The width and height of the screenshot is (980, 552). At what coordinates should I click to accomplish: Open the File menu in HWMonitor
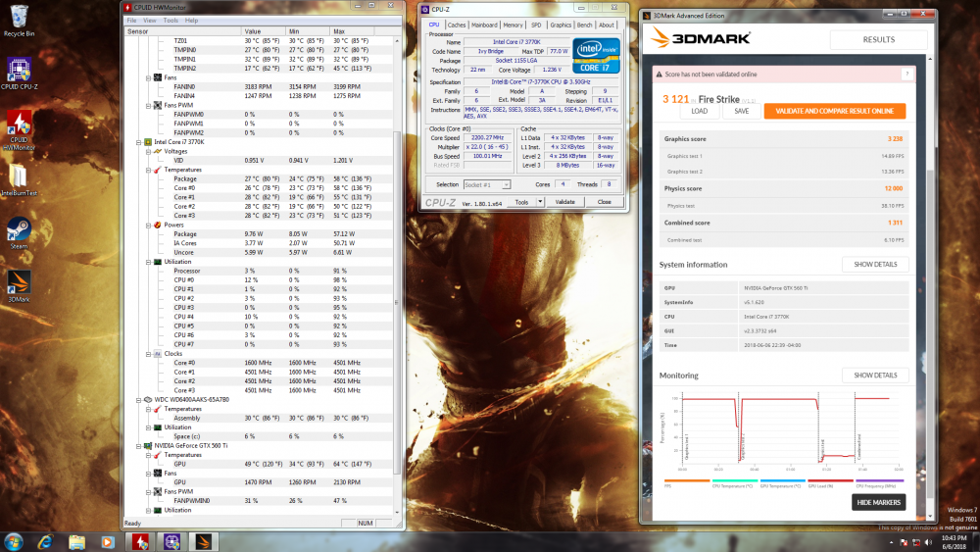(131, 20)
